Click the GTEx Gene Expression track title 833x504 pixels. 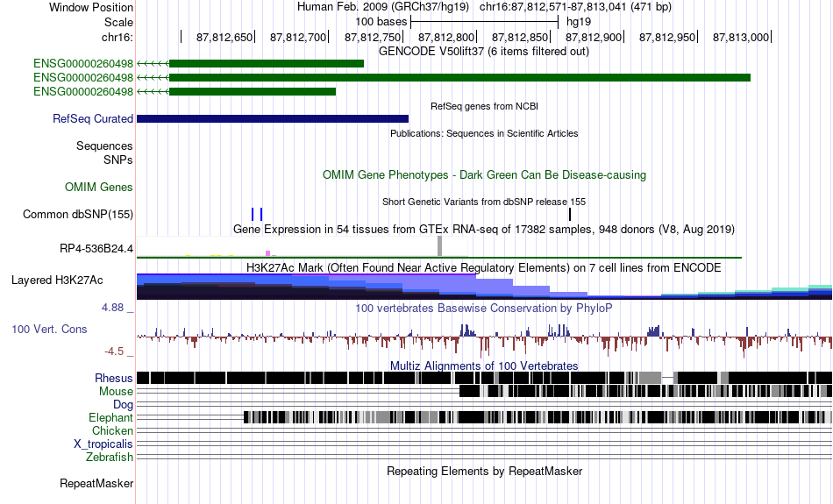click(x=484, y=230)
